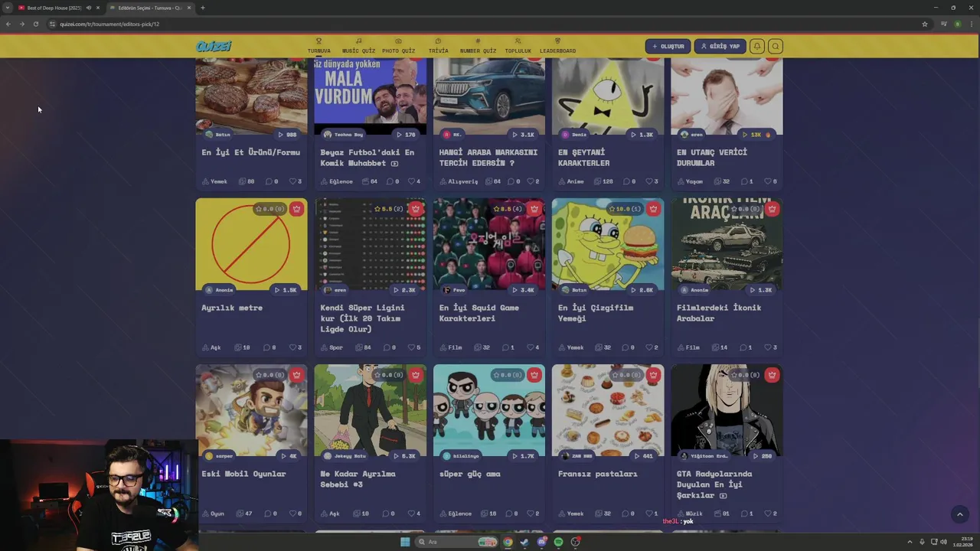Click the Oluştur create button
The width and height of the screenshot is (980, 551).
point(668,46)
